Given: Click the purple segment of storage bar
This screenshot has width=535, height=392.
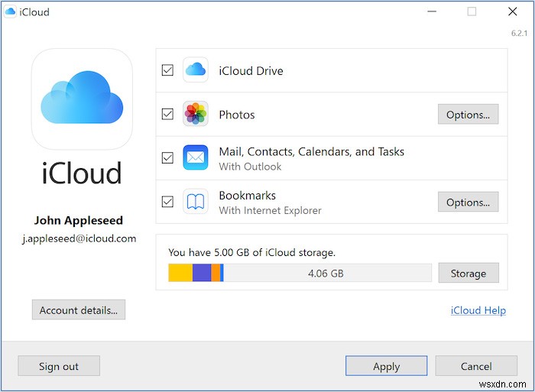Looking at the screenshot, I should 202,273.
